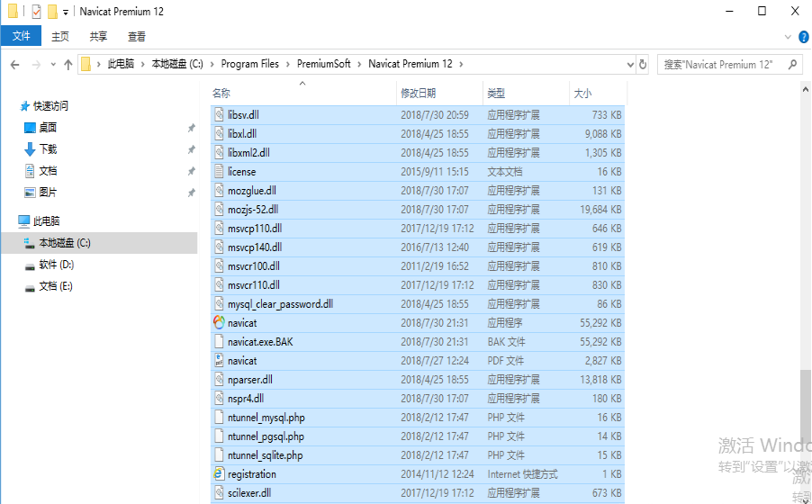
Task: Sort by the 大小 column header
Action: pos(598,94)
